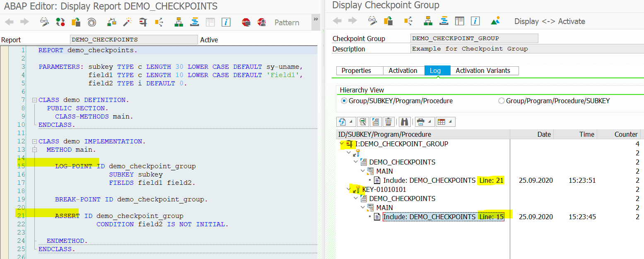Select the Group/Program/Procedure/SUBKEY radio button
The height and width of the screenshot is (259, 644).
(x=502, y=101)
